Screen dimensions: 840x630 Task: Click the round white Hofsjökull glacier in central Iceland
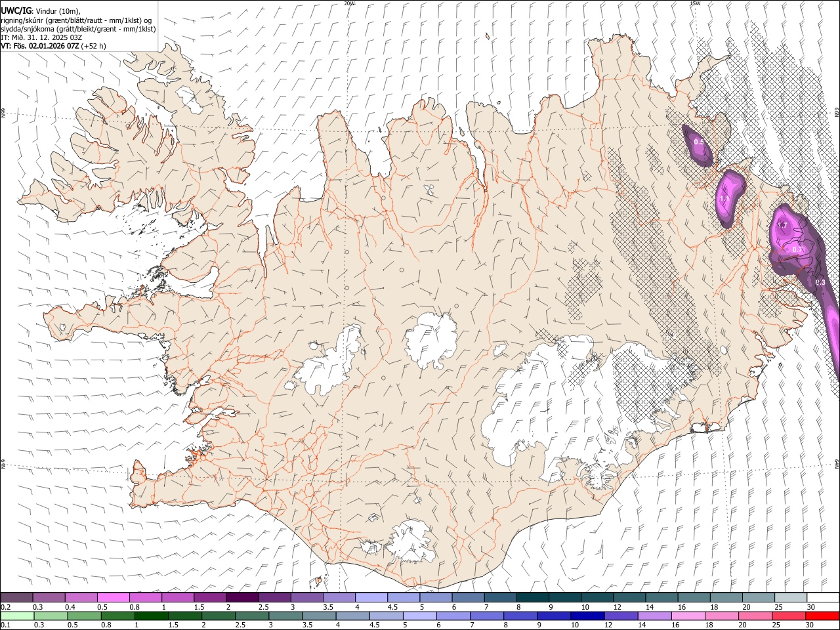point(431,340)
